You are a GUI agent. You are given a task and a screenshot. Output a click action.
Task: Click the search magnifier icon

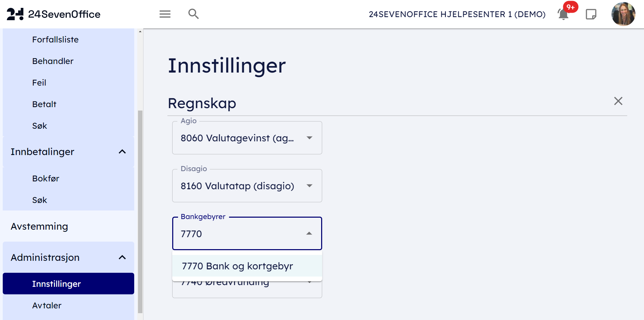[x=193, y=14]
